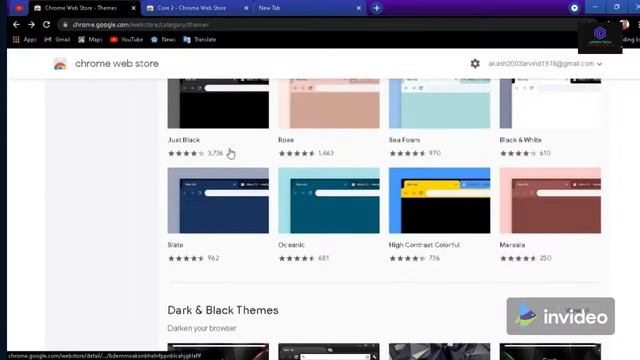Click the browser forward arrow

31,24
